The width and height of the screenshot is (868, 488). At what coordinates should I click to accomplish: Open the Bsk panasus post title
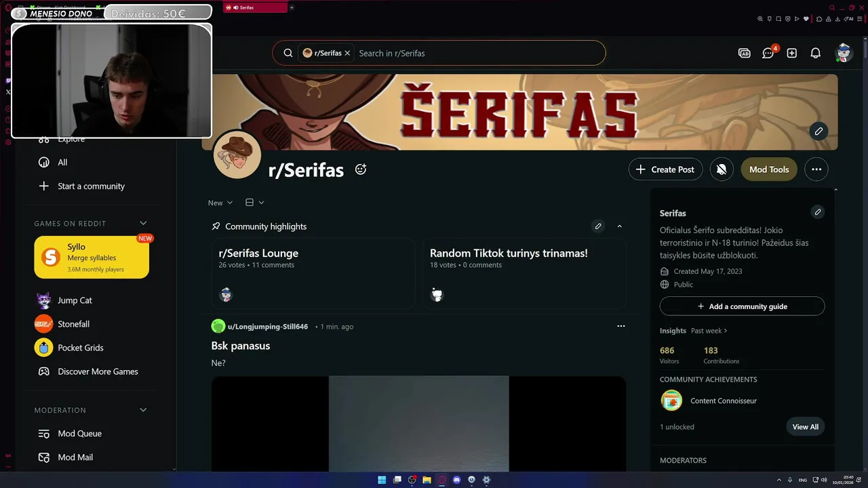tap(241, 346)
